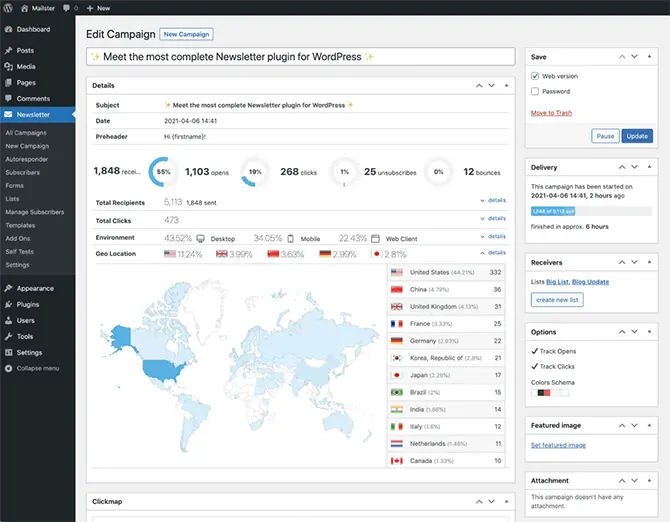Viewport: 670px width, 522px height.
Task: Open the Big List link
Action: pyautogui.click(x=557, y=282)
